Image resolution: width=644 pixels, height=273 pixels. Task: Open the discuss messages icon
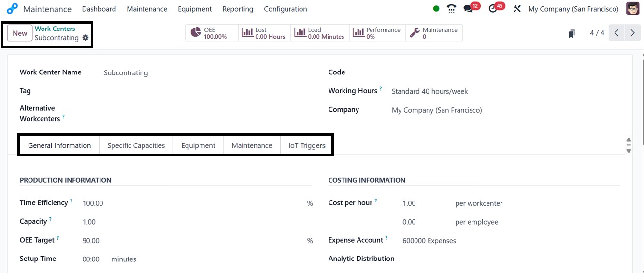[468, 9]
